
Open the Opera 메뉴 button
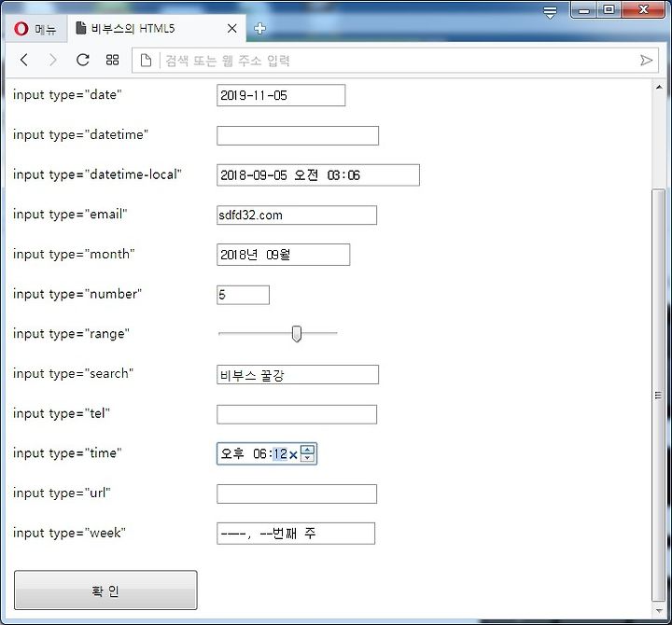35,29
